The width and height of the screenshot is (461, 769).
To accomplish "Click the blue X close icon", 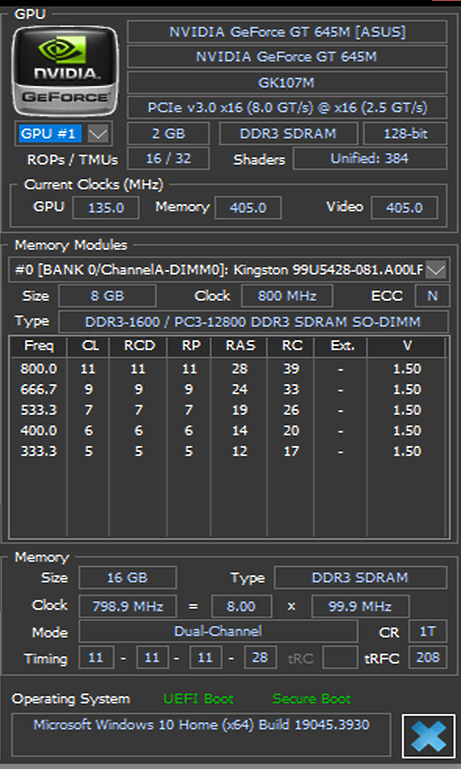I will click(429, 736).
